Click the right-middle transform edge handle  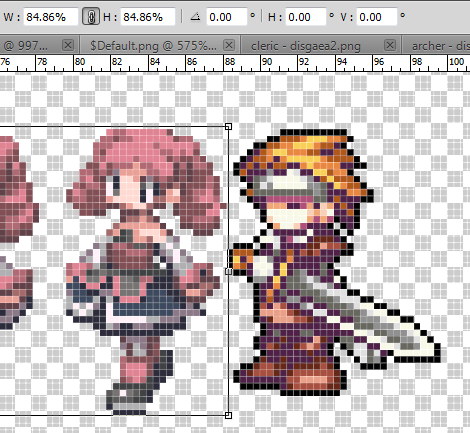coord(228,271)
